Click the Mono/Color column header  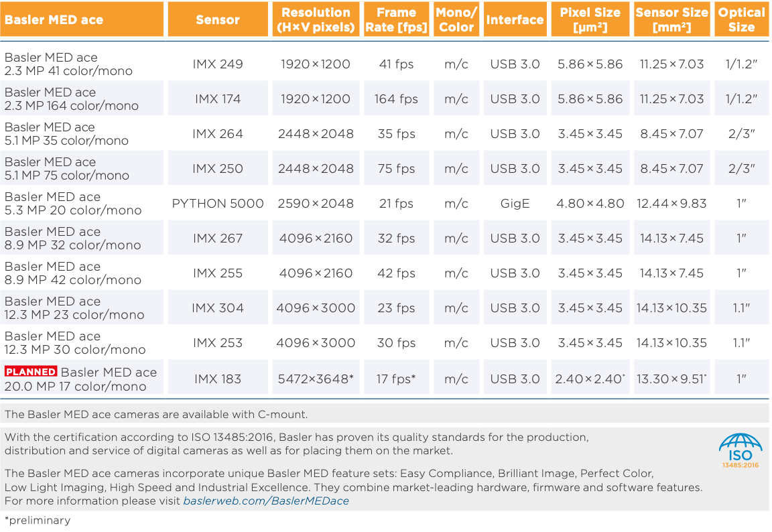[x=456, y=20]
